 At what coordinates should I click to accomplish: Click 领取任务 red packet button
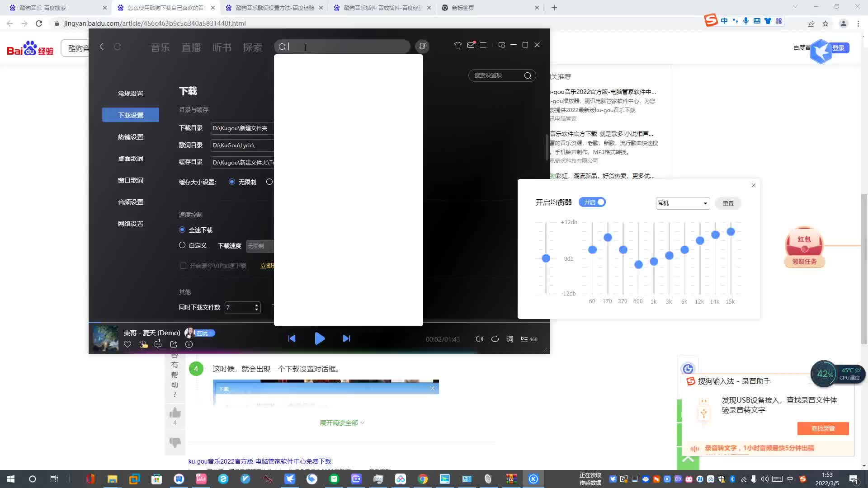click(804, 262)
